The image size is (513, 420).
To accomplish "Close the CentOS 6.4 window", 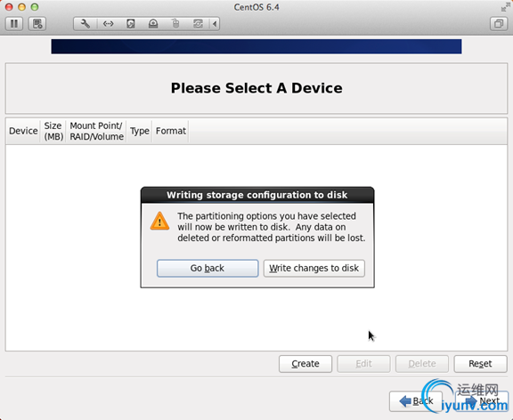I will coord(9,7).
